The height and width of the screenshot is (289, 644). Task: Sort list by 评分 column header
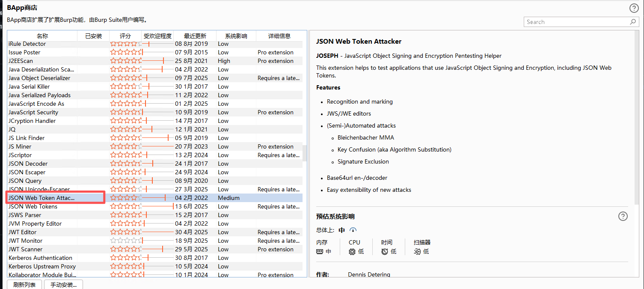(125, 36)
